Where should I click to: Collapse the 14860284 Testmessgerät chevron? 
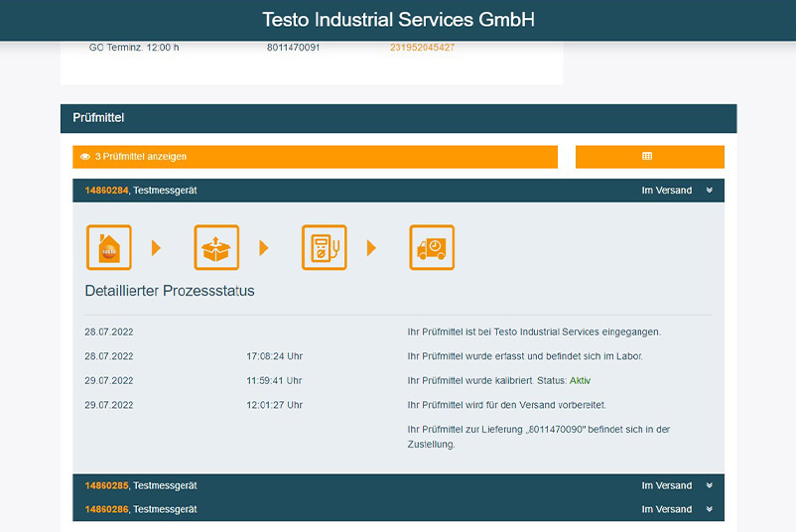(x=710, y=191)
